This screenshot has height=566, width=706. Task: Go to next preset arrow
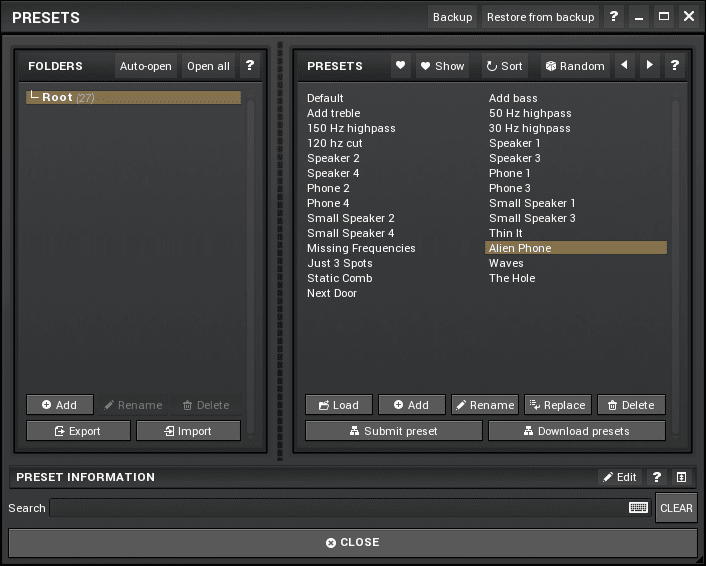coord(649,66)
